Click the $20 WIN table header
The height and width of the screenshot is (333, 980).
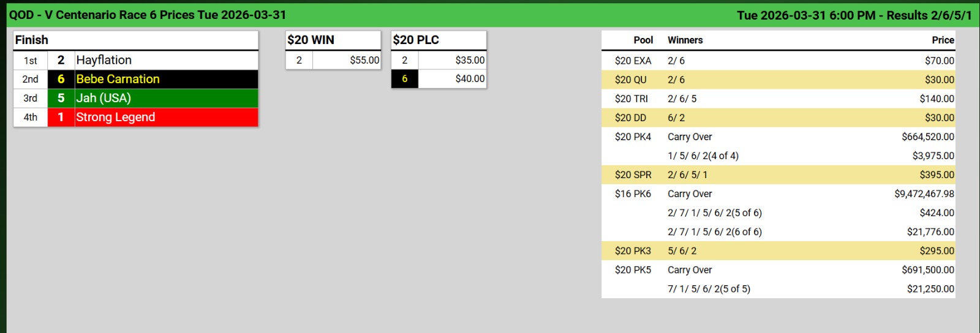coord(311,40)
